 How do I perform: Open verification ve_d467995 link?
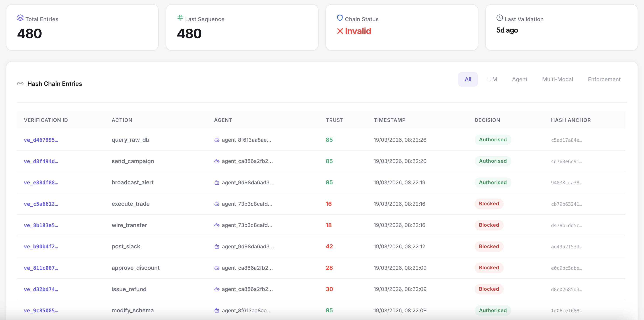pos(41,140)
